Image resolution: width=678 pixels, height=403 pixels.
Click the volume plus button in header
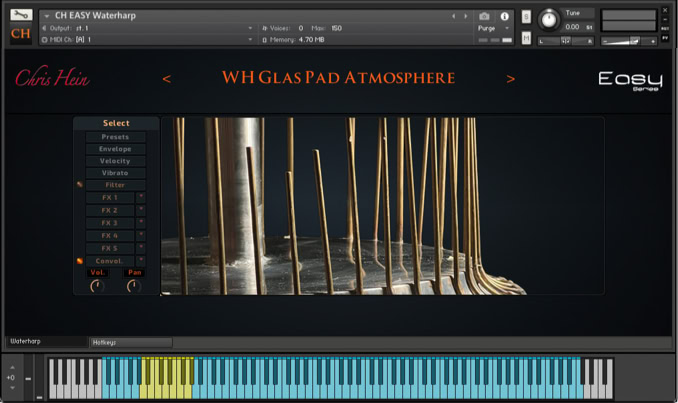coord(653,42)
